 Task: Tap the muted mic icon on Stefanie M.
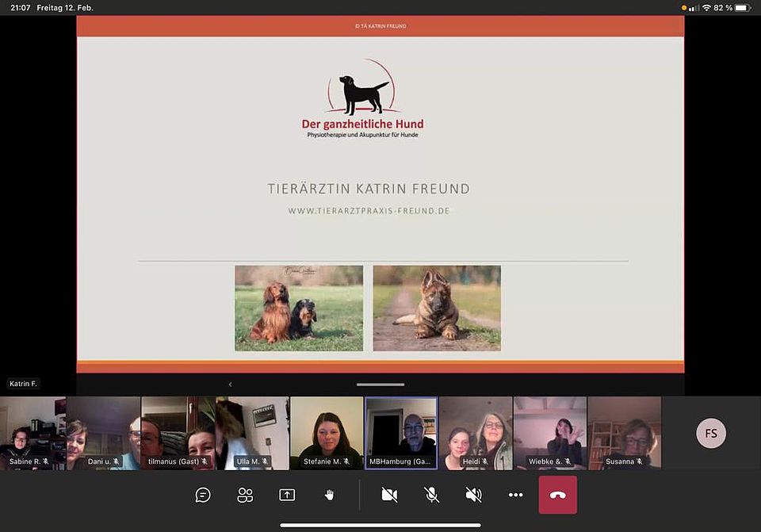[346, 461]
